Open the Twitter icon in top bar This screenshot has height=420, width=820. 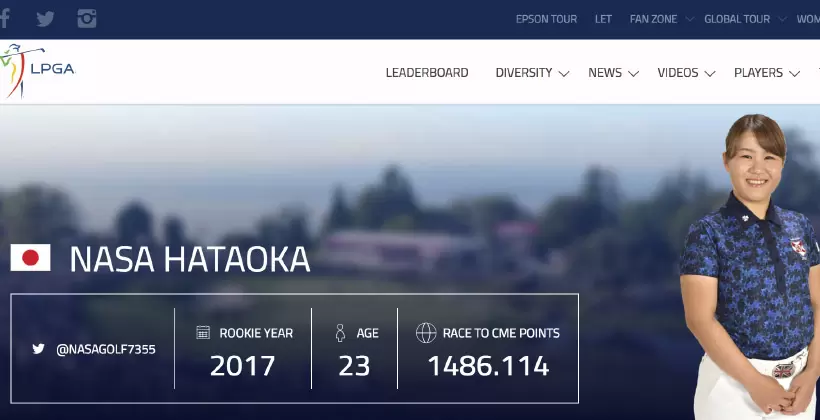coord(45,19)
